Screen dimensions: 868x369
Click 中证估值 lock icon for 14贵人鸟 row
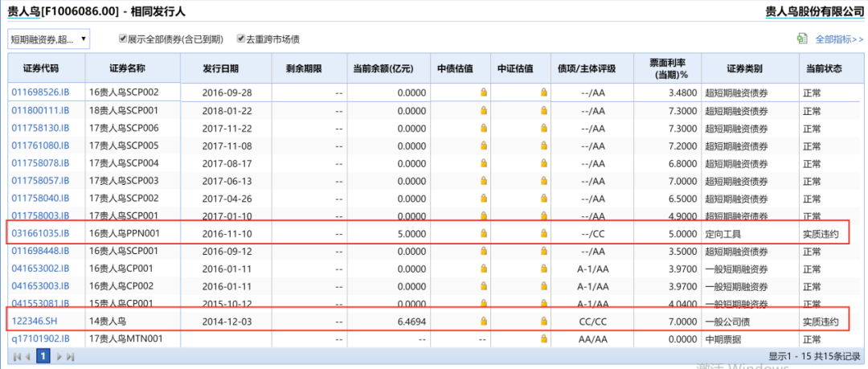tap(544, 322)
